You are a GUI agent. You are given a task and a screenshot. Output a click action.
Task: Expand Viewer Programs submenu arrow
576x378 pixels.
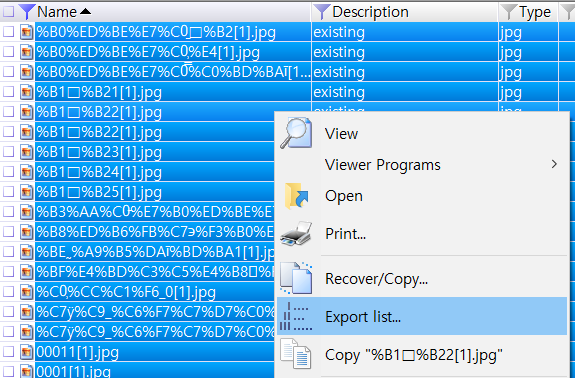[x=554, y=164]
